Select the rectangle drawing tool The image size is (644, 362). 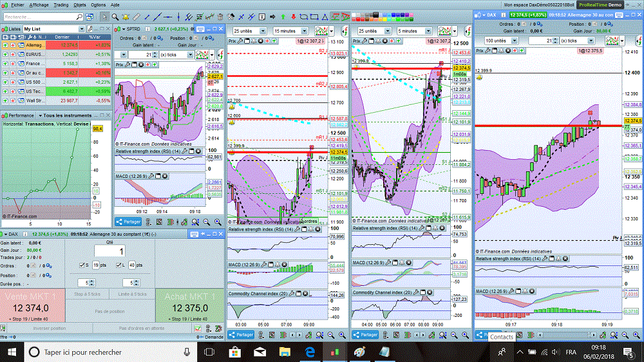(x=314, y=17)
